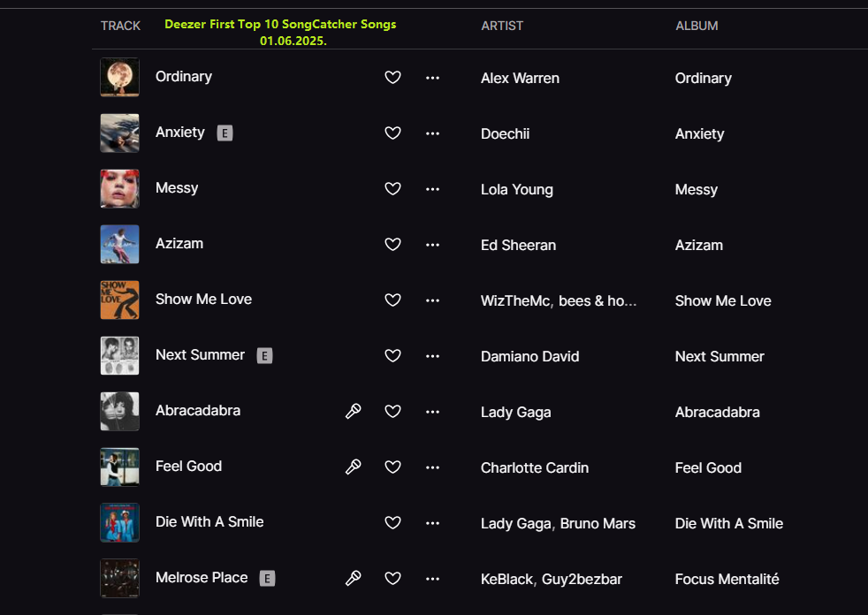Open more options for Next Summer track
868x615 pixels.
432,356
